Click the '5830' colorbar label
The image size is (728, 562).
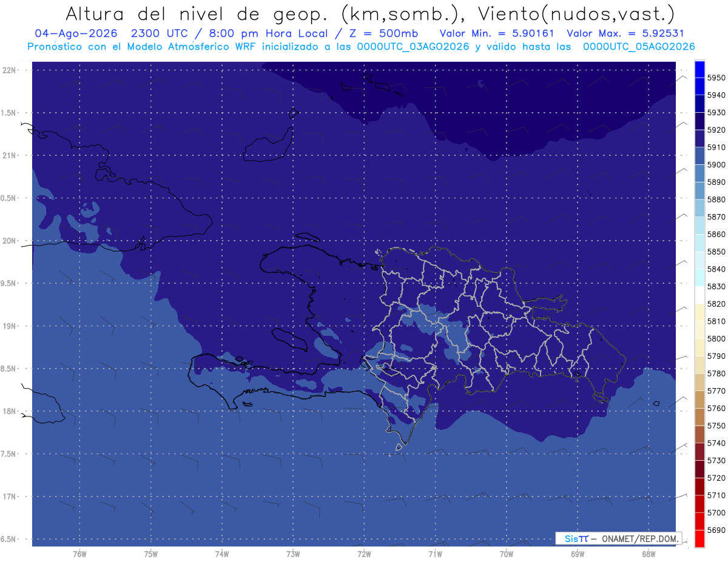point(716,287)
